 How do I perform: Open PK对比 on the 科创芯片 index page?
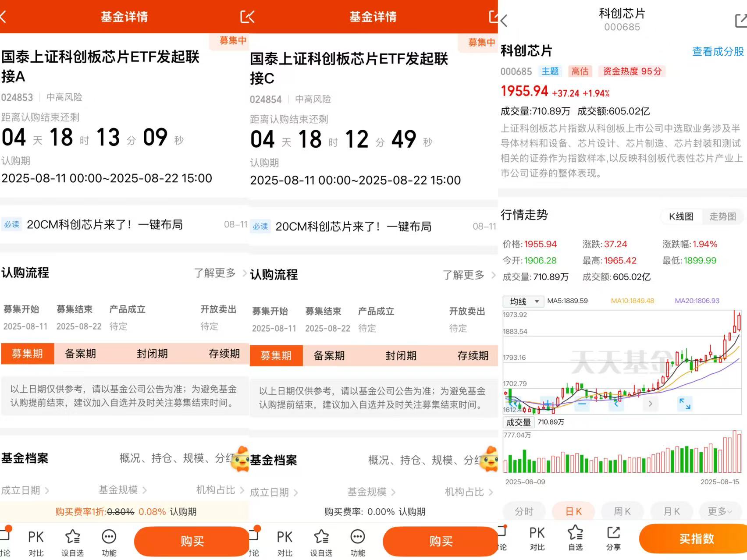coord(537,539)
